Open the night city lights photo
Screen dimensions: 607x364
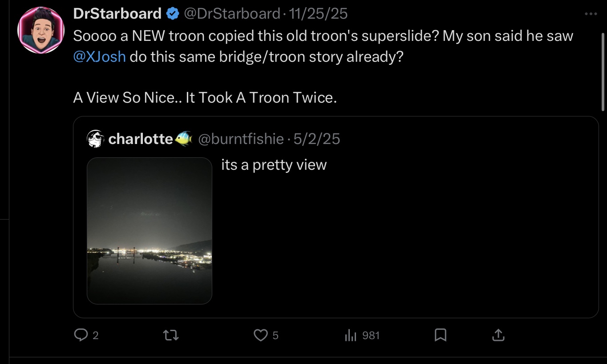tap(150, 231)
